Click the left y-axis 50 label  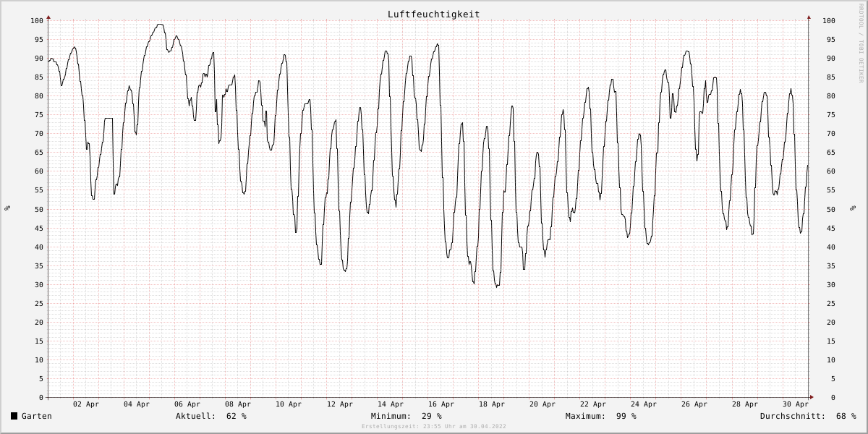(39, 209)
